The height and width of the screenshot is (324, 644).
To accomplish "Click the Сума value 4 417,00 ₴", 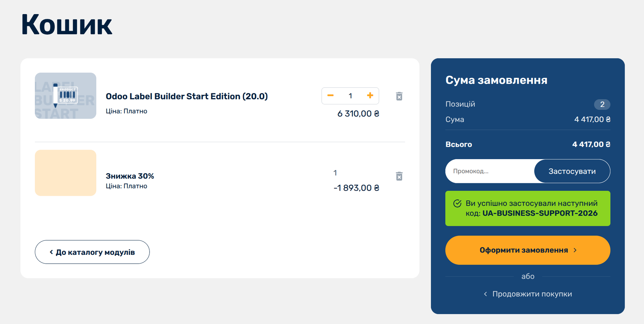I will click(592, 120).
